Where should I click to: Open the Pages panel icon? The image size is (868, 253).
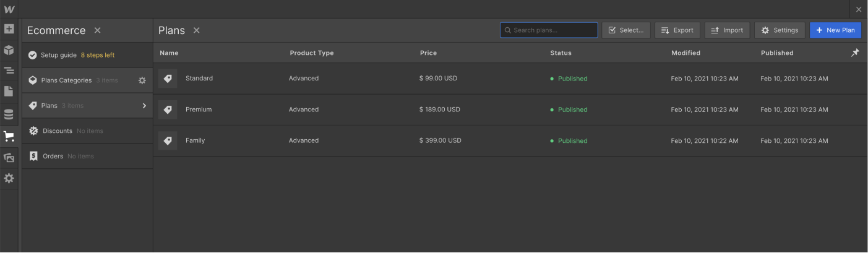tap(9, 92)
